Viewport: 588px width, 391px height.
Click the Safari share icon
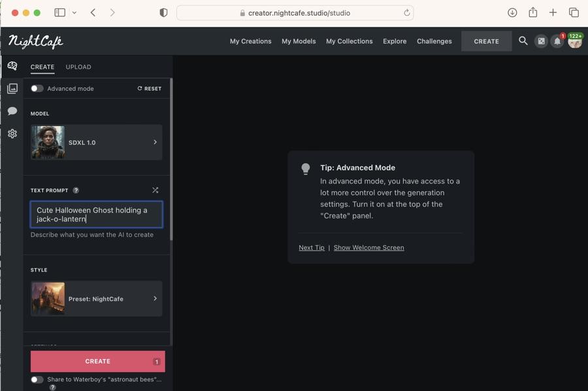coord(533,12)
